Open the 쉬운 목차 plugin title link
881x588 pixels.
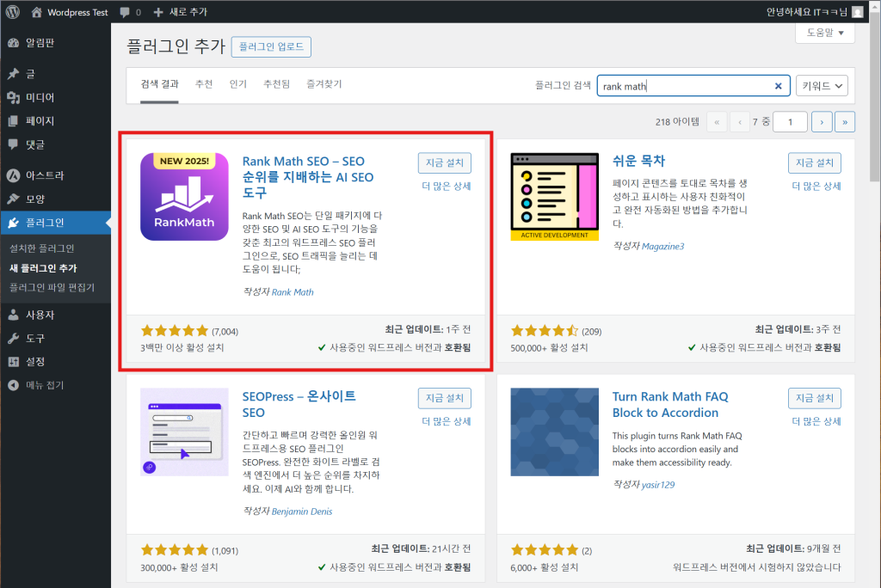[638, 161]
